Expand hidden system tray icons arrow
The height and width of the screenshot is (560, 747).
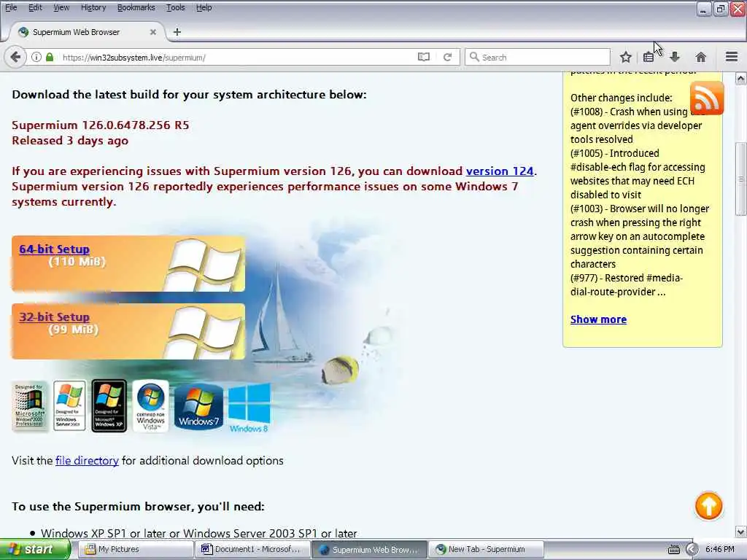692,550
